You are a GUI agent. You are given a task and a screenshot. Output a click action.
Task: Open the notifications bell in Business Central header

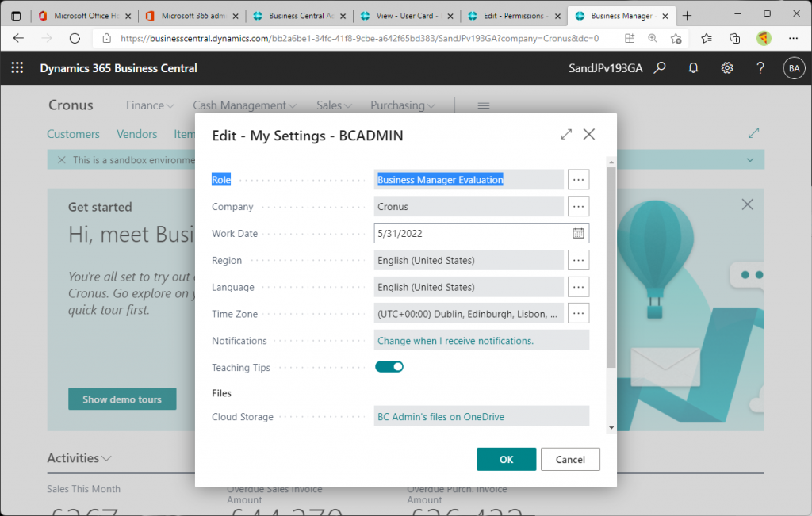693,68
